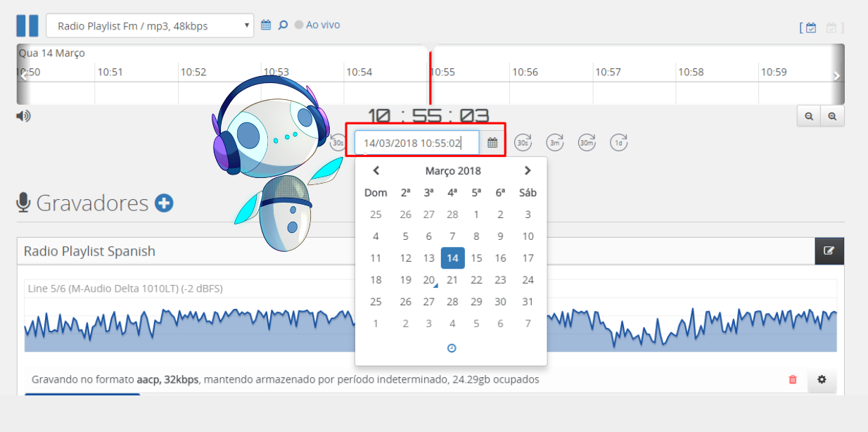Click the 10:57 mark on the timeline
The width and height of the screenshot is (868, 432).
(x=608, y=72)
